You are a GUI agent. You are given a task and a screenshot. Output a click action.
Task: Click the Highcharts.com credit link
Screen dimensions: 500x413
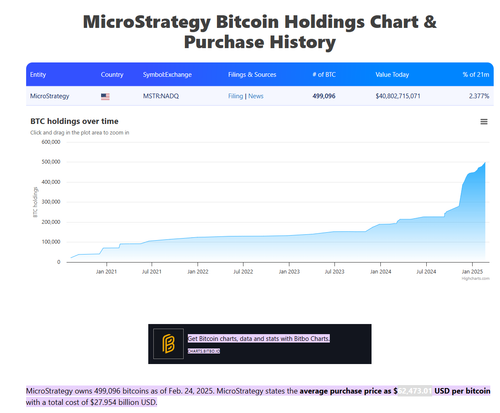click(x=475, y=279)
